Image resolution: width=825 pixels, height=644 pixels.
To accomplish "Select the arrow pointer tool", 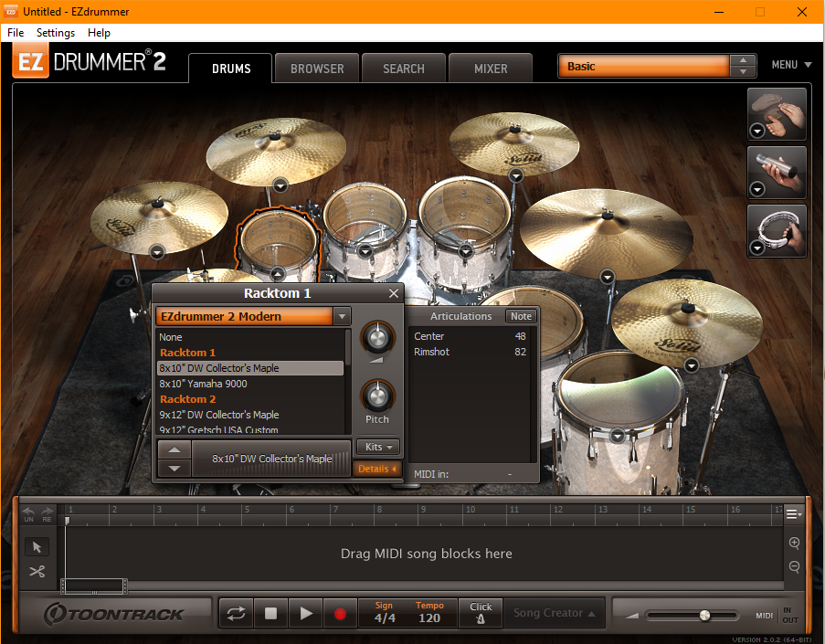I will click(x=37, y=546).
